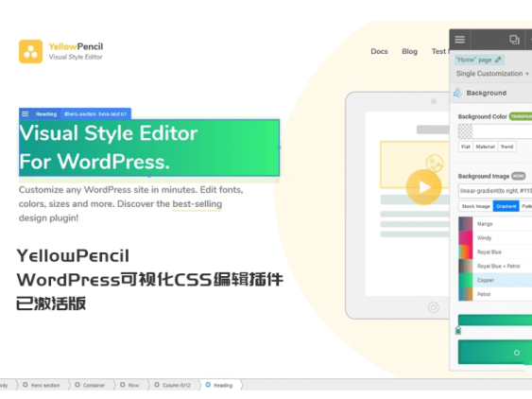Select the Material color tab
This screenshot has width=532, height=399.
pyautogui.click(x=485, y=147)
